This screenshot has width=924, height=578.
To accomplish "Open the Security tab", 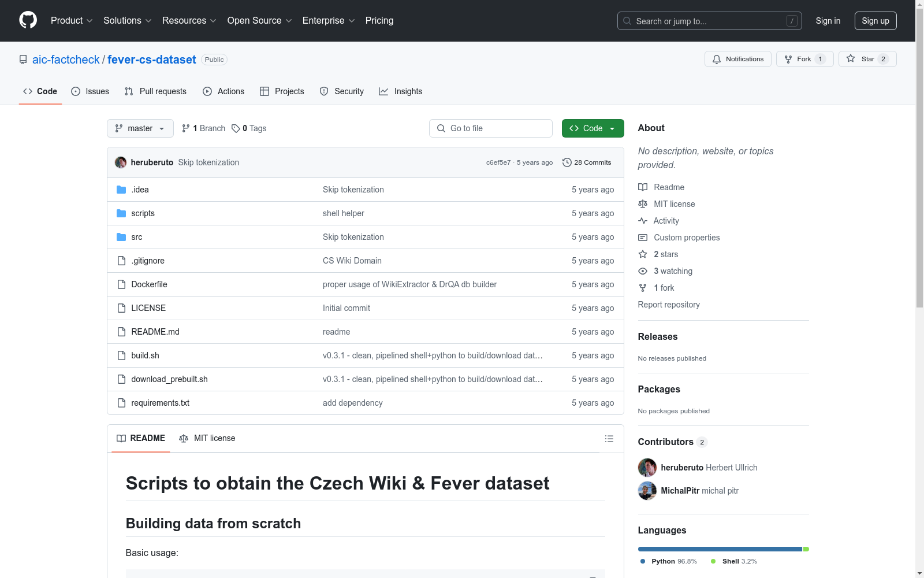I will 342,91.
